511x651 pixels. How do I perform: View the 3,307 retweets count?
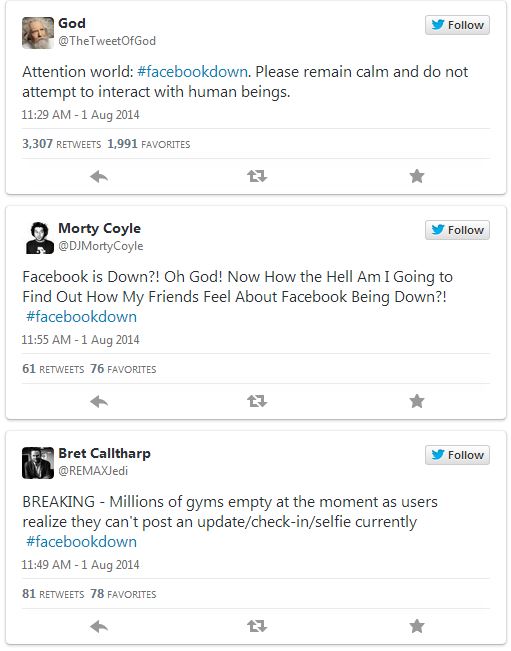(61, 144)
